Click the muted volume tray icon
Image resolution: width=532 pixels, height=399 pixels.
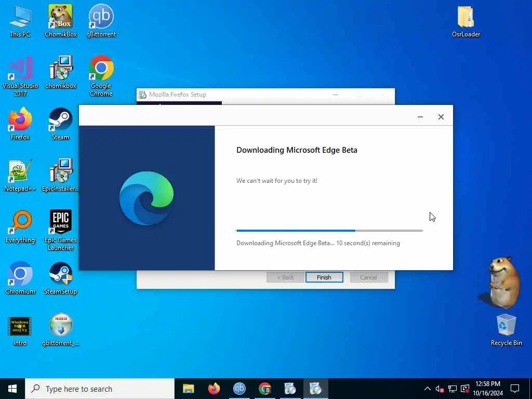pyautogui.click(x=440, y=389)
